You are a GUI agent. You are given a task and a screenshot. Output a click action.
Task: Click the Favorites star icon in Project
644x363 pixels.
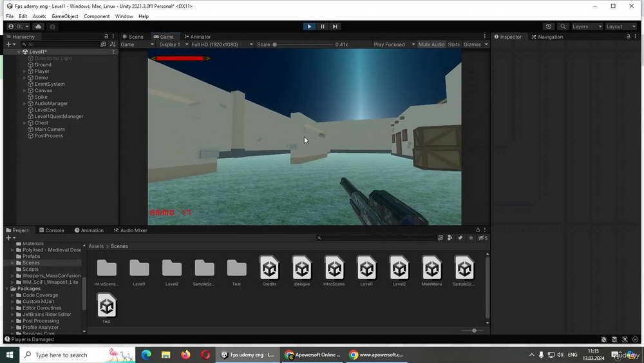pyautogui.click(x=471, y=238)
